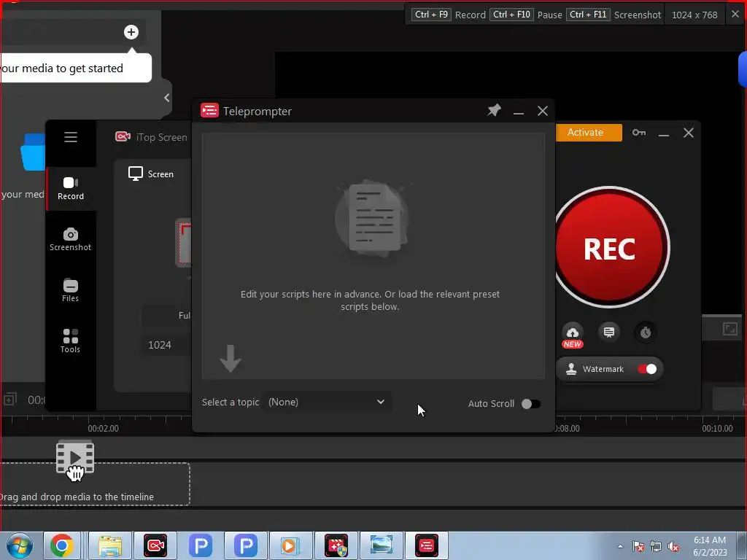Click the 00:02.00 timeline marker
The height and width of the screenshot is (560, 747).
click(x=103, y=429)
